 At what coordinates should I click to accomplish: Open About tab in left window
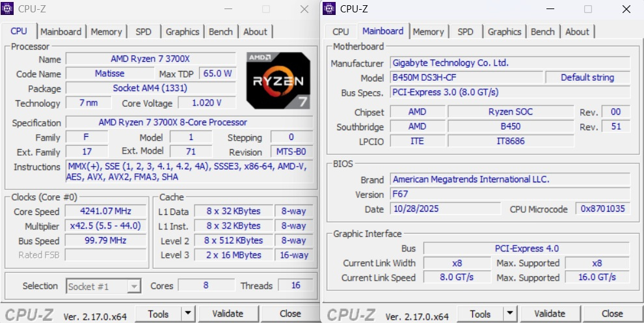tap(255, 32)
